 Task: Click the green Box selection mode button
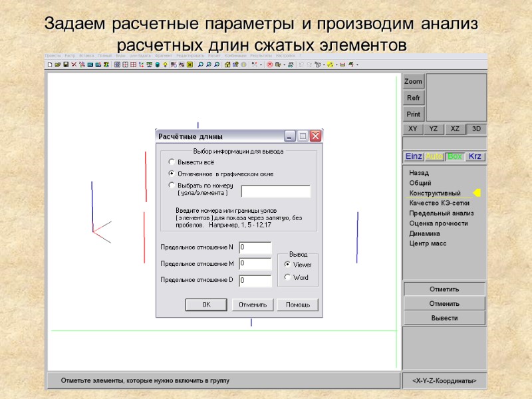455,156
